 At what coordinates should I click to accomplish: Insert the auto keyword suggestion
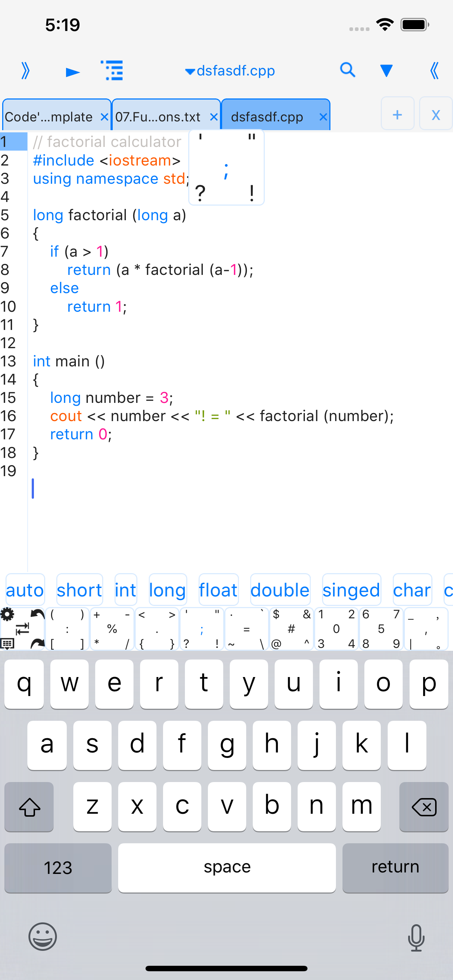click(25, 590)
